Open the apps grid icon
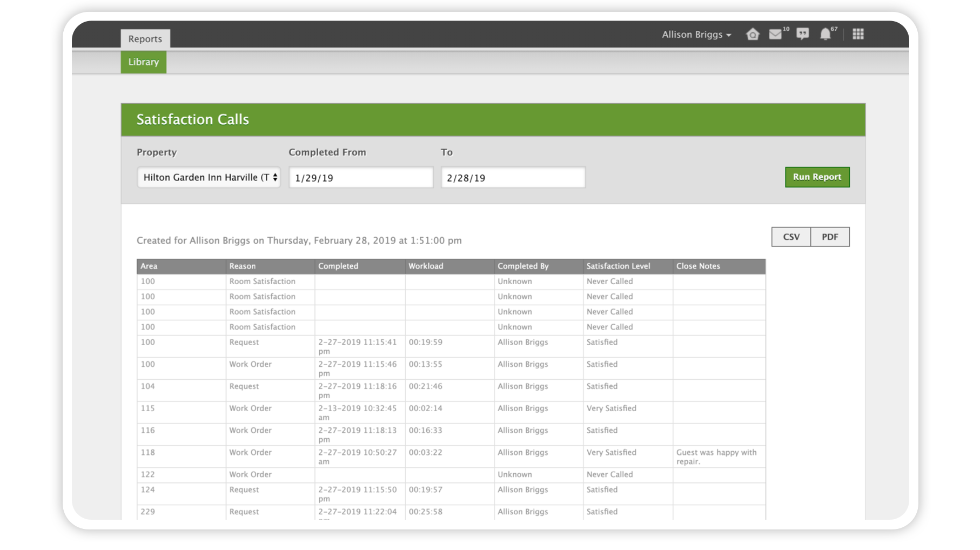This screenshot has width=980, height=550. coord(857,34)
